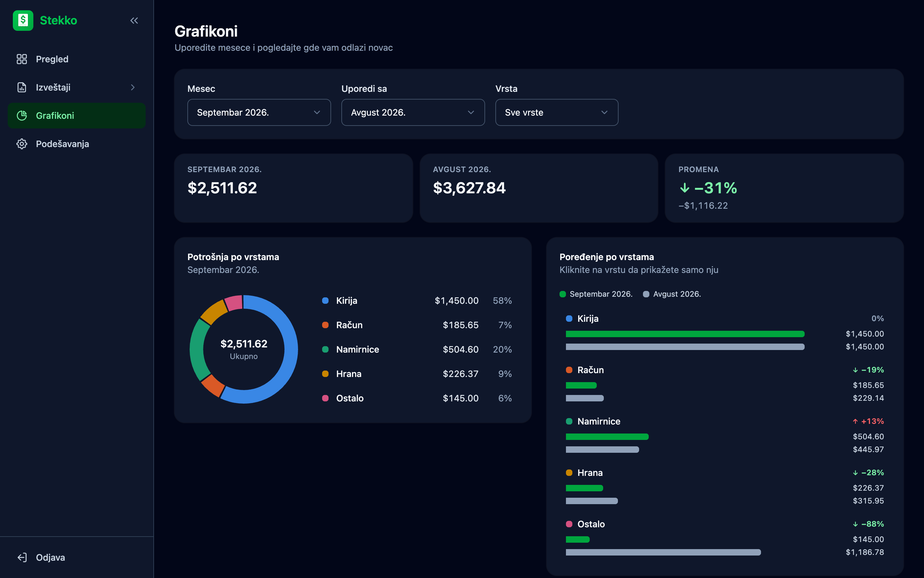
Task: Click the Odjava logout icon
Action: (x=22, y=557)
